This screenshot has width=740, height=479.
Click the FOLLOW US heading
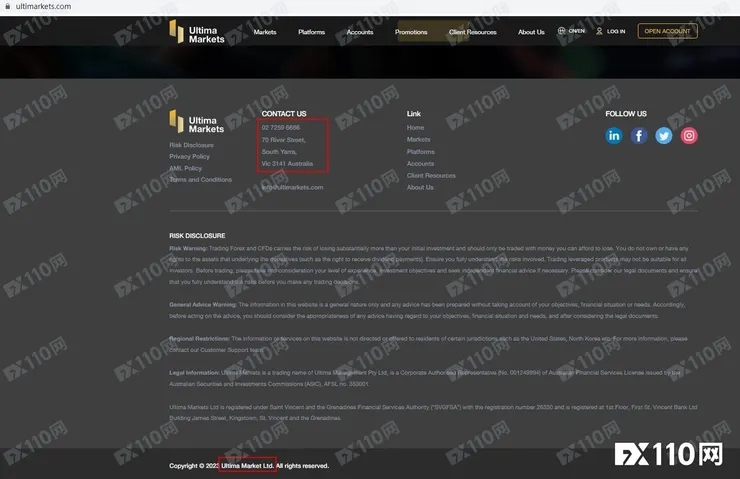626,114
